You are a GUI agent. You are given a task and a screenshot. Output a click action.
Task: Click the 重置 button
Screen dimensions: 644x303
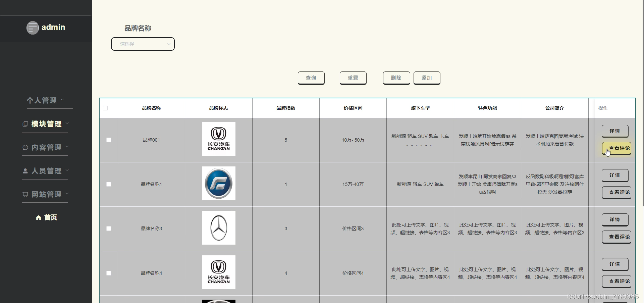point(353,78)
